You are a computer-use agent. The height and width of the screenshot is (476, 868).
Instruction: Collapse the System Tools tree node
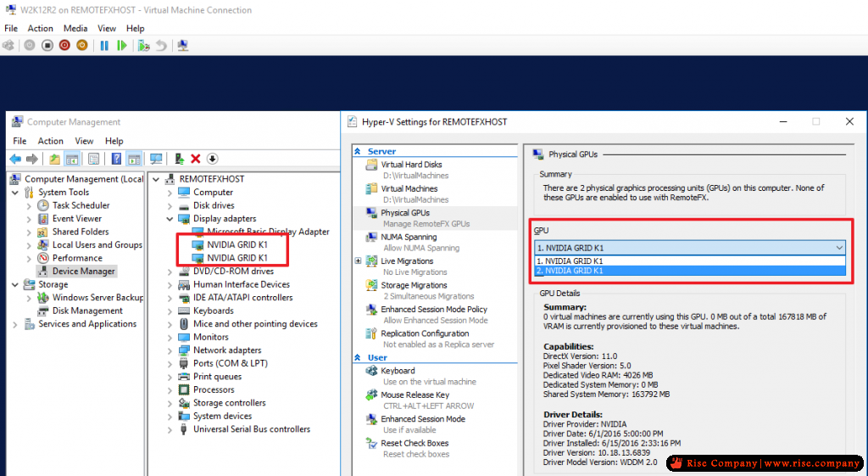point(15,193)
